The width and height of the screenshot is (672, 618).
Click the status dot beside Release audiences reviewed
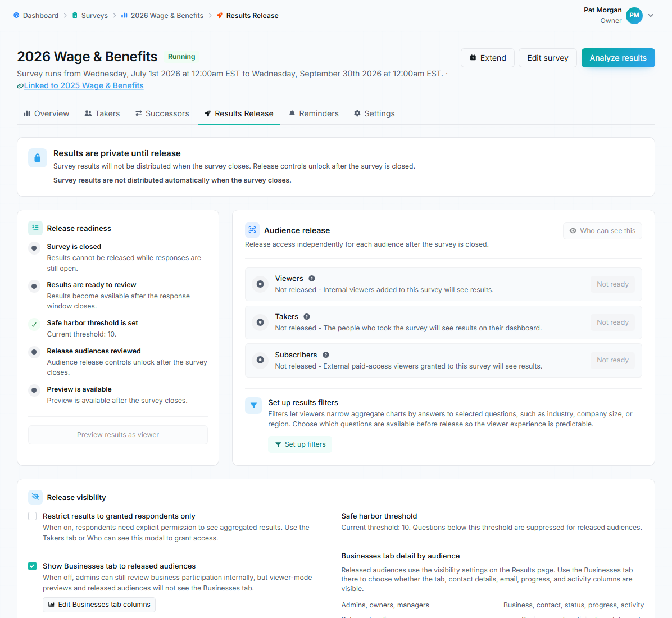click(34, 352)
